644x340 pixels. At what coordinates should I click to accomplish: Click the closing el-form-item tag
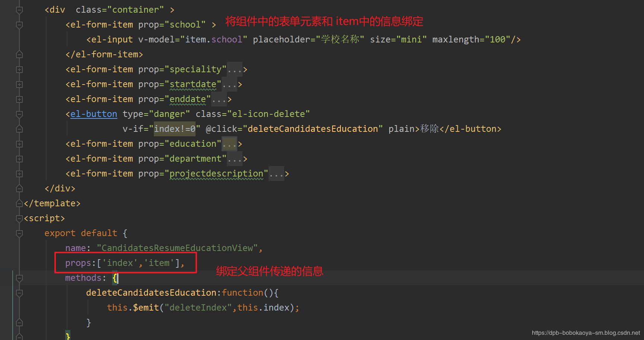click(104, 54)
